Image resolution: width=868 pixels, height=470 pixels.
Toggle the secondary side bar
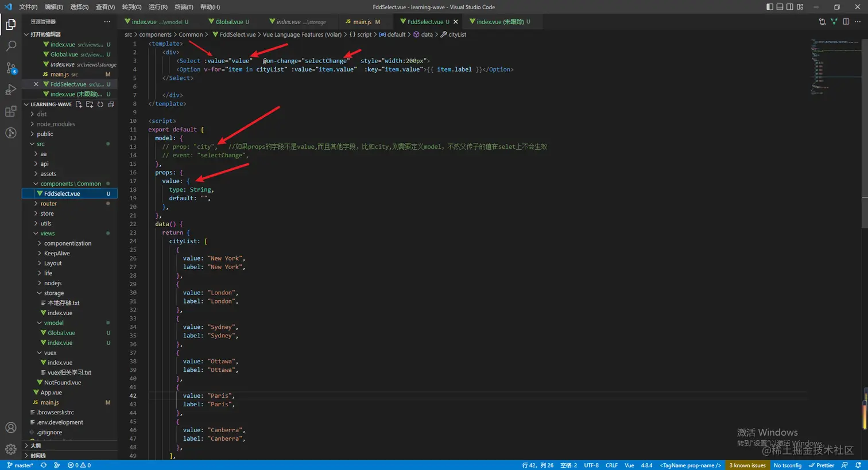coord(790,7)
